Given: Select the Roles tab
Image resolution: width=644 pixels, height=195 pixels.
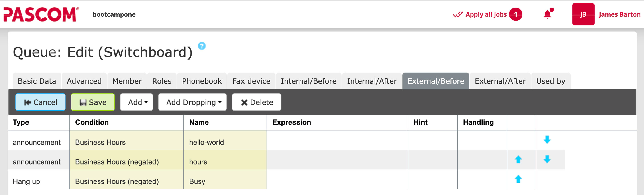Looking at the screenshot, I should (162, 81).
